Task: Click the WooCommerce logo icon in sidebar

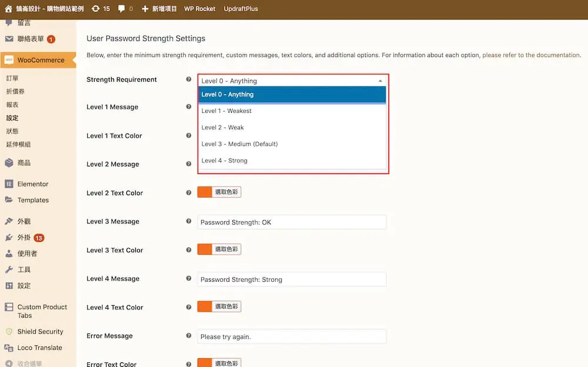Action: [x=9, y=60]
